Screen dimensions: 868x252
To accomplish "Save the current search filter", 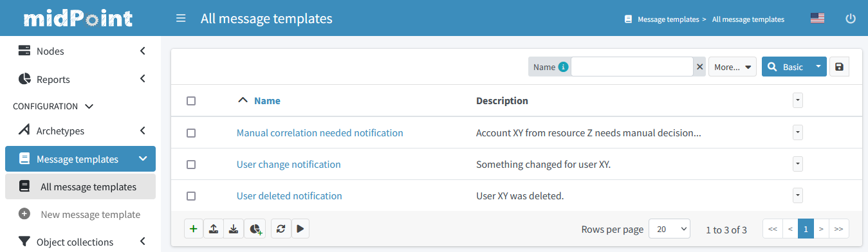I will [x=839, y=67].
